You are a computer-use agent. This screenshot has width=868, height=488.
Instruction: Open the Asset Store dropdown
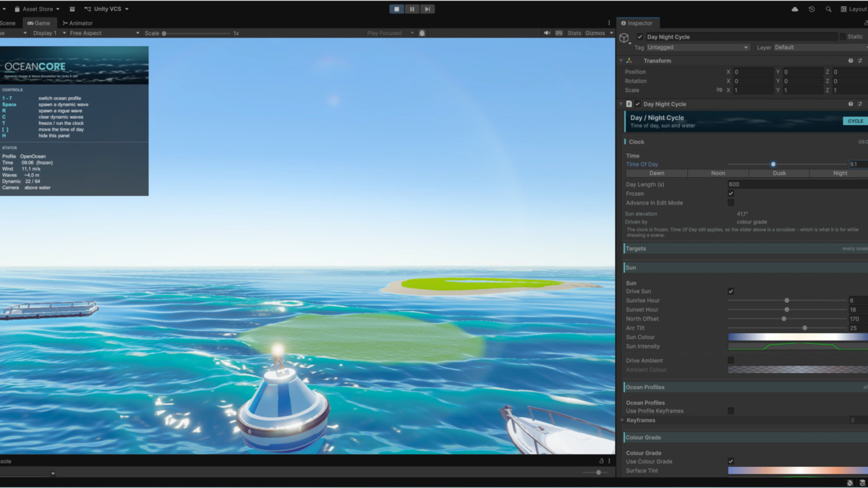coord(37,9)
